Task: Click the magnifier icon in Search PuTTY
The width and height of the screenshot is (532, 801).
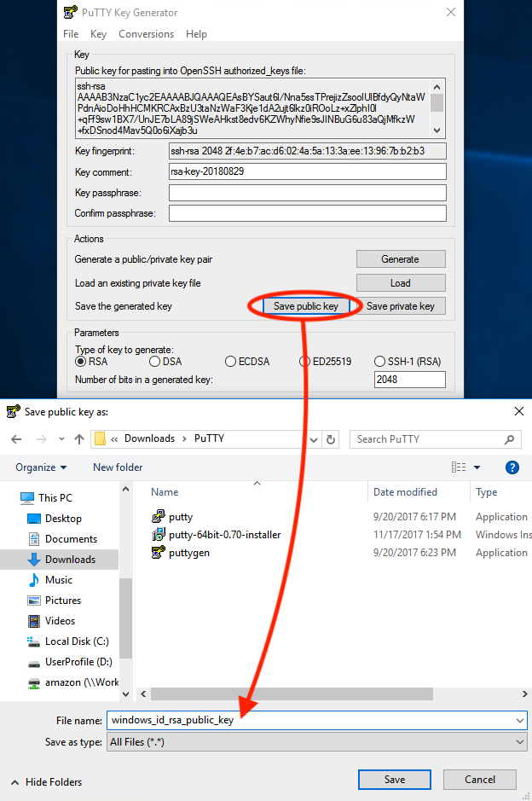Action: click(509, 439)
